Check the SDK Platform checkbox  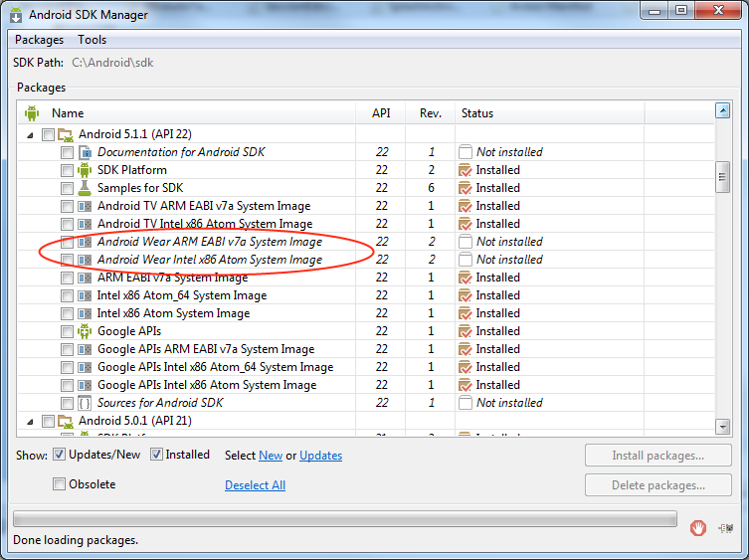pyautogui.click(x=67, y=170)
